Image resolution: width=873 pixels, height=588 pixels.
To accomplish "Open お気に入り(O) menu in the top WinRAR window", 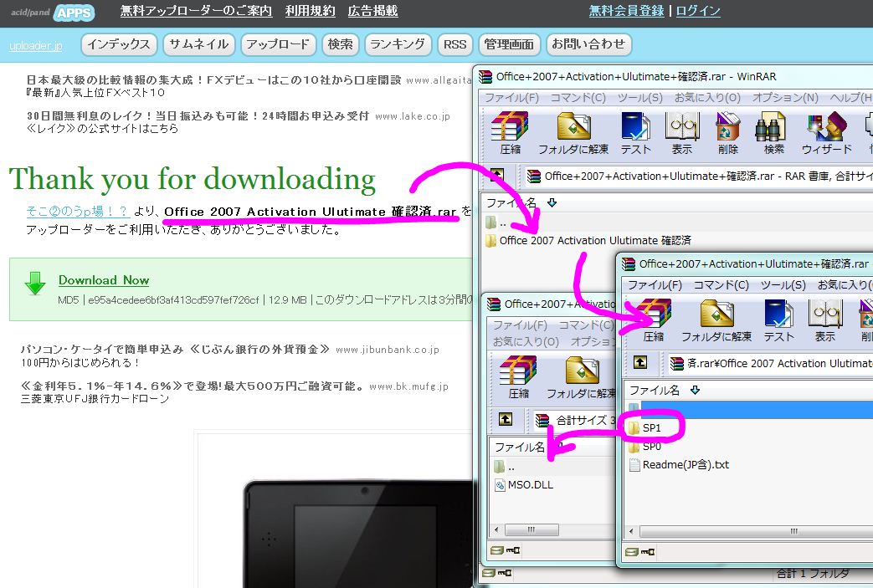I will tap(707, 97).
